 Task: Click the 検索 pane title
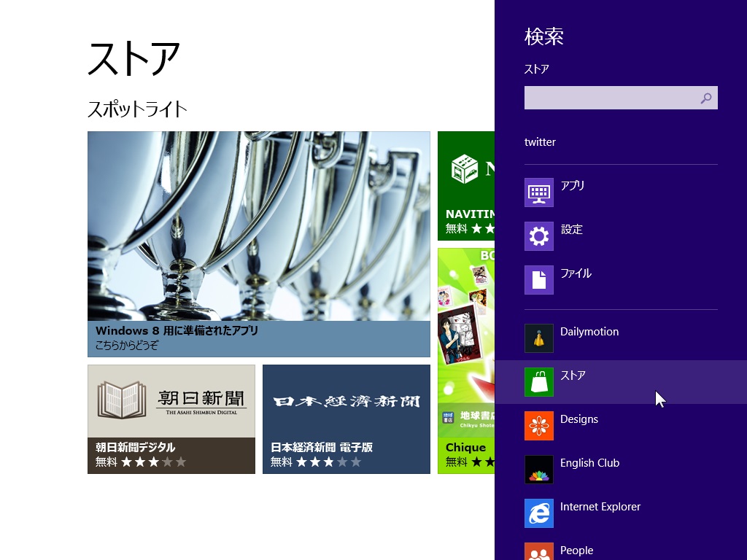tap(544, 36)
